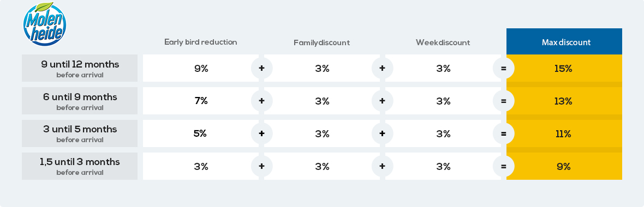Click the equals sign before 11%
The image size is (644, 207).
click(504, 133)
